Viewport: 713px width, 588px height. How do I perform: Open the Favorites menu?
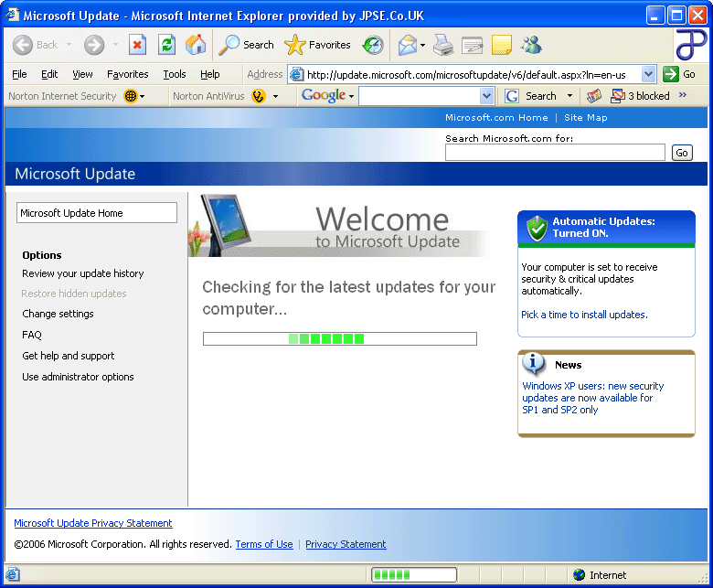pyautogui.click(x=127, y=74)
